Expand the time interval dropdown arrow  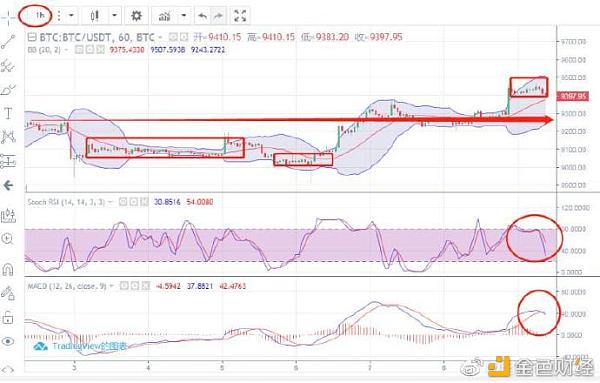tap(72, 16)
